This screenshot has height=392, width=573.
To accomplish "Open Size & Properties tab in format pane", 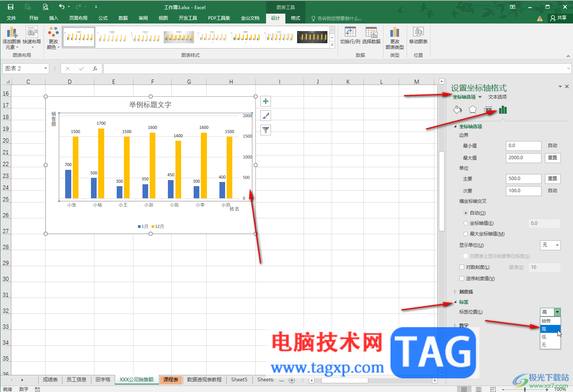I will (488, 110).
